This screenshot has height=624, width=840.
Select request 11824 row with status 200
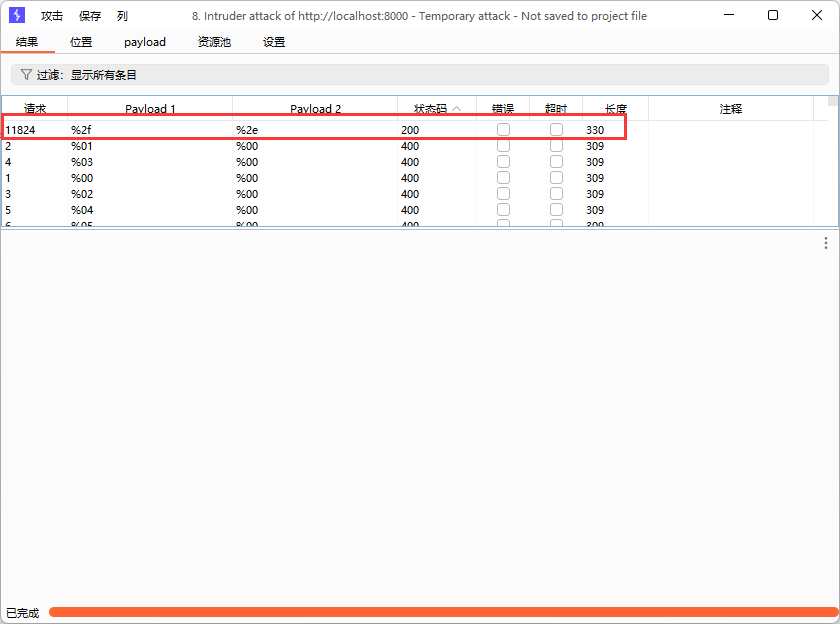[x=300, y=130]
